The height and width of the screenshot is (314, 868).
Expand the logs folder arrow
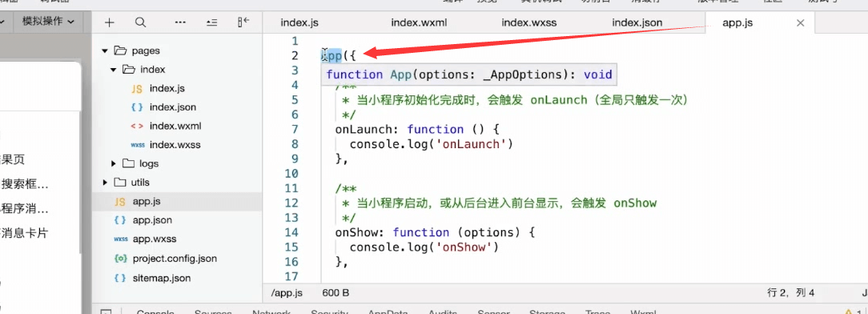point(114,164)
